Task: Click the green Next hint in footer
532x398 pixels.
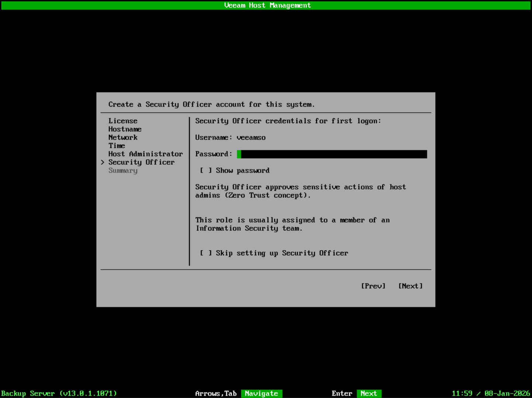Action: tap(369, 394)
